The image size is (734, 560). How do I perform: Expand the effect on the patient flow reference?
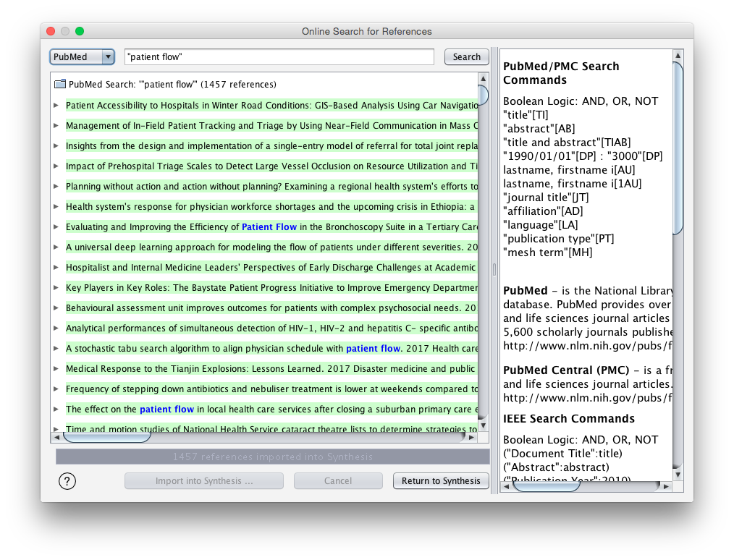[56, 410]
